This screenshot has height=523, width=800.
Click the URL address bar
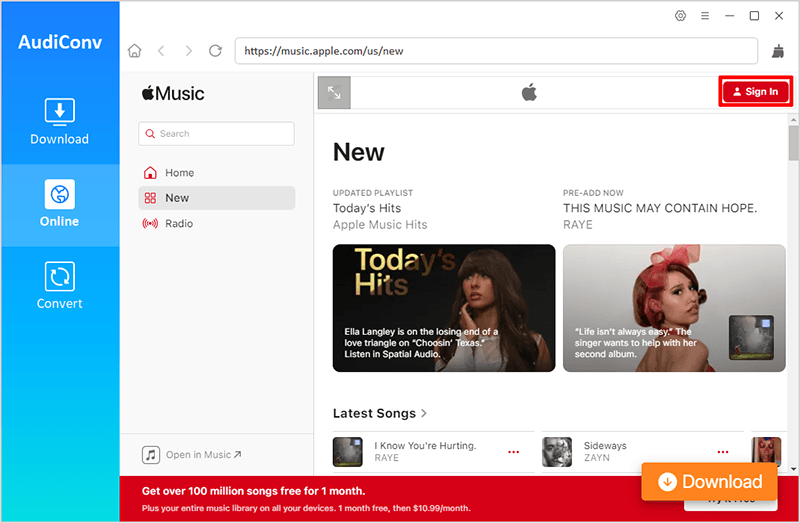click(496, 51)
